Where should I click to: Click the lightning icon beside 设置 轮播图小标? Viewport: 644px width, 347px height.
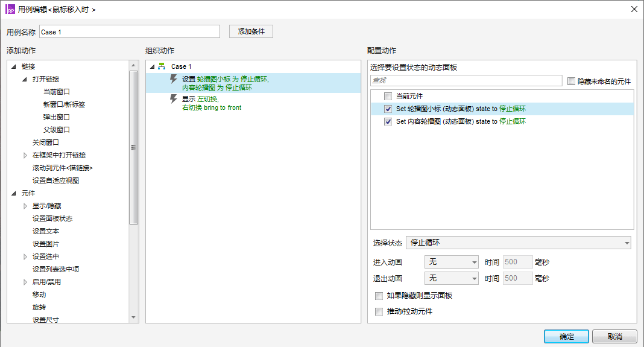(x=174, y=79)
